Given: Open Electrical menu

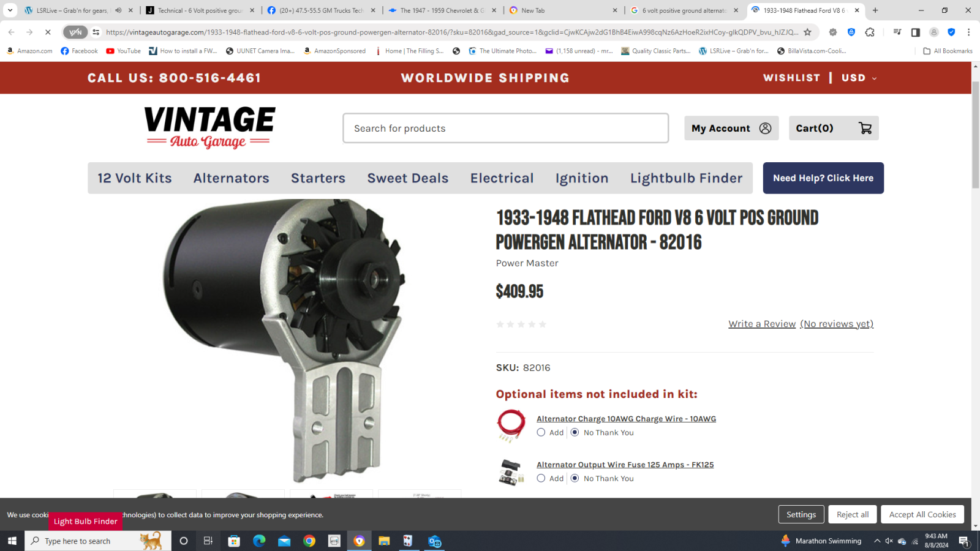Looking at the screenshot, I should point(502,178).
